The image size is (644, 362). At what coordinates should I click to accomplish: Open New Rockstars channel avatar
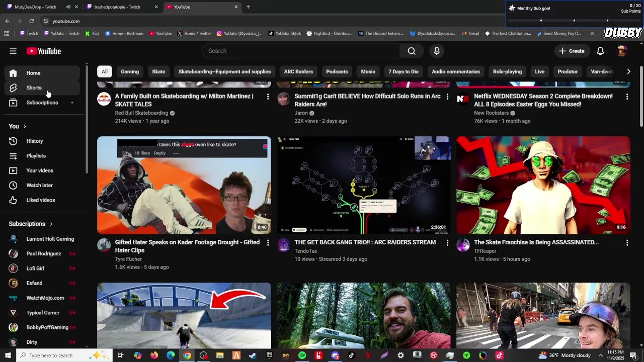click(463, 99)
